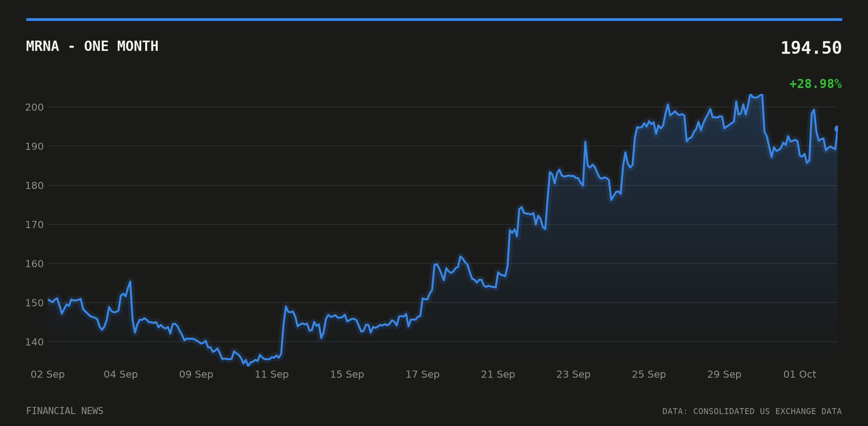868x426 pixels.
Task: Select the 02 Sep date label
Action: tap(48, 374)
